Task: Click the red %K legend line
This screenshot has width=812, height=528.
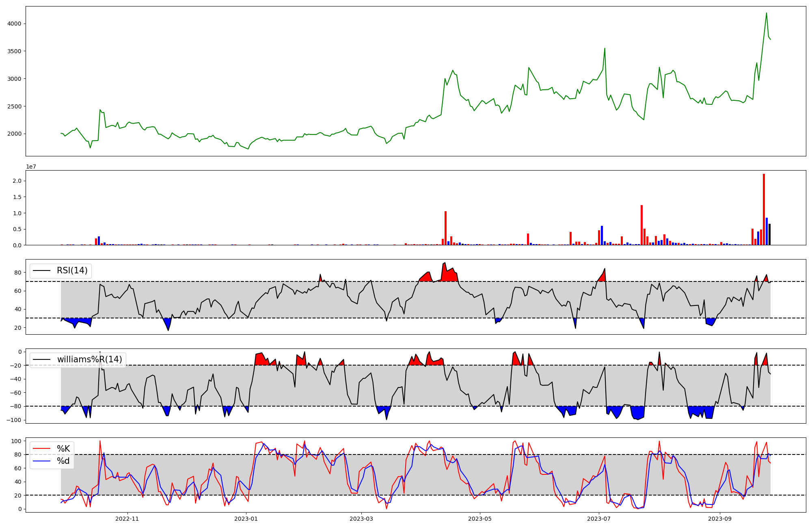Action: click(x=41, y=449)
